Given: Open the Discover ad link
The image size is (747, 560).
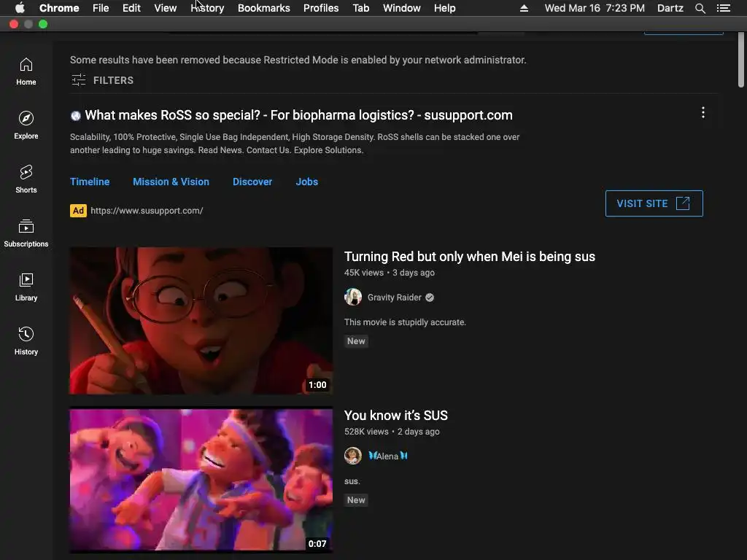Looking at the screenshot, I should pyautogui.click(x=252, y=182).
